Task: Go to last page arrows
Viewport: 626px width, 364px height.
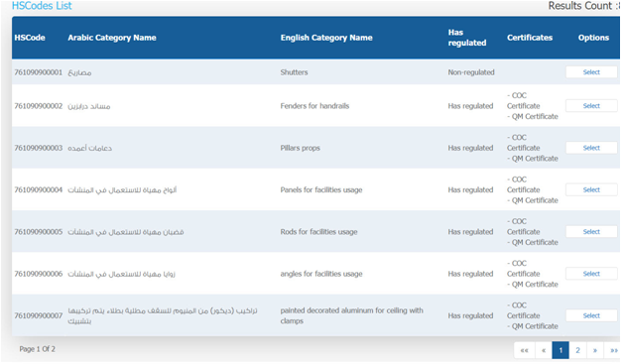Action: click(x=613, y=350)
